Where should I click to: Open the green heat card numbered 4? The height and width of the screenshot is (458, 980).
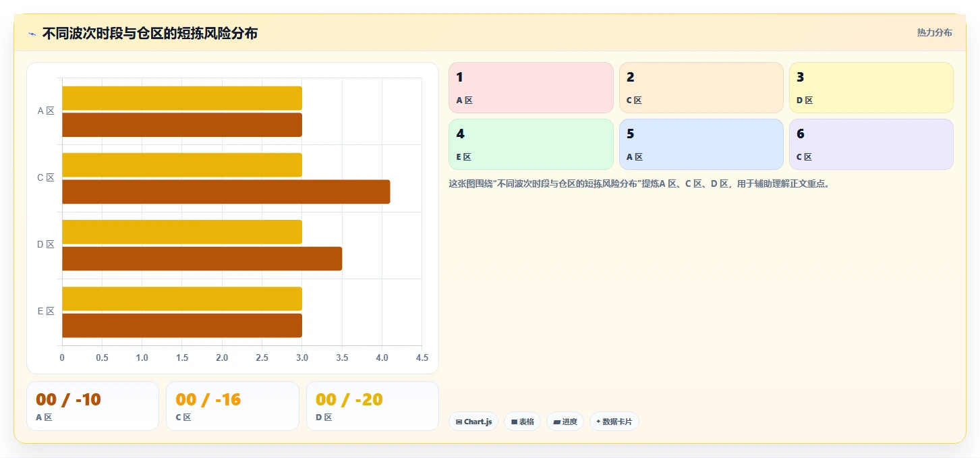point(531,144)
